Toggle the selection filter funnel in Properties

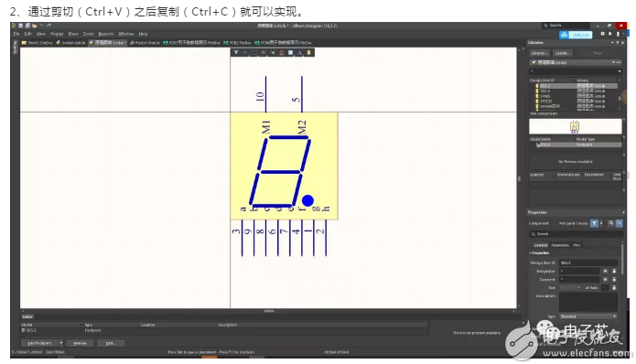(594, 223)
